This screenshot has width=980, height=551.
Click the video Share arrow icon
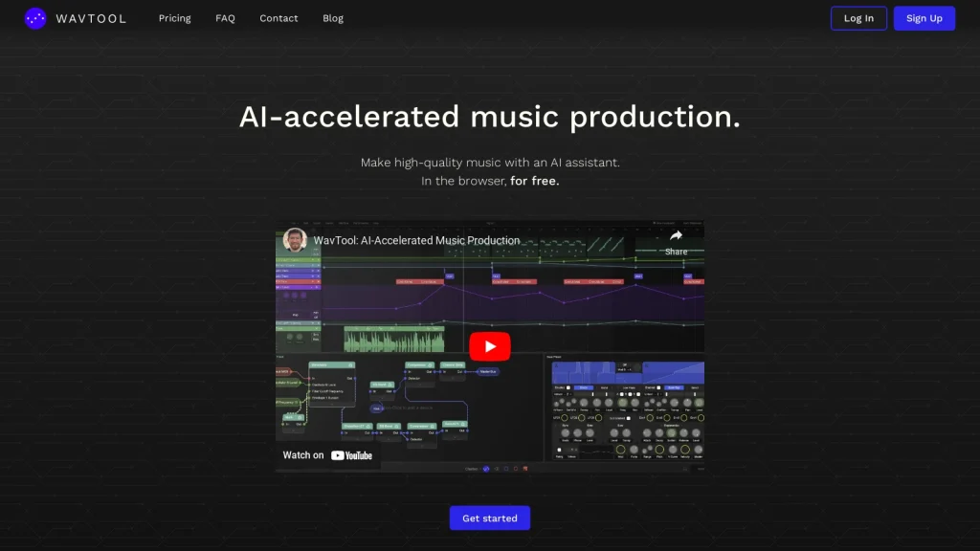click(677, 235)
